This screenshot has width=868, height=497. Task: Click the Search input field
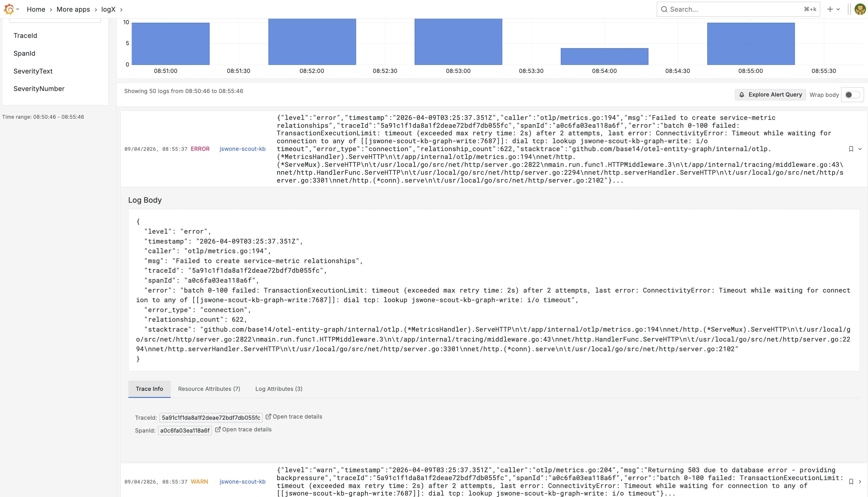click(734, 9)
